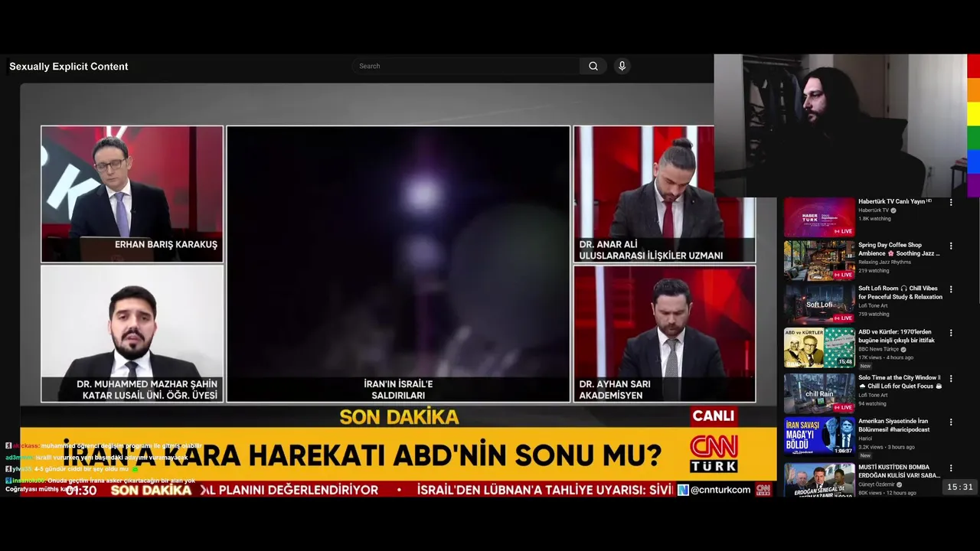Screen dimensions: 980x551
Task: Click the streamer webcam overlay
Action: 840,126
